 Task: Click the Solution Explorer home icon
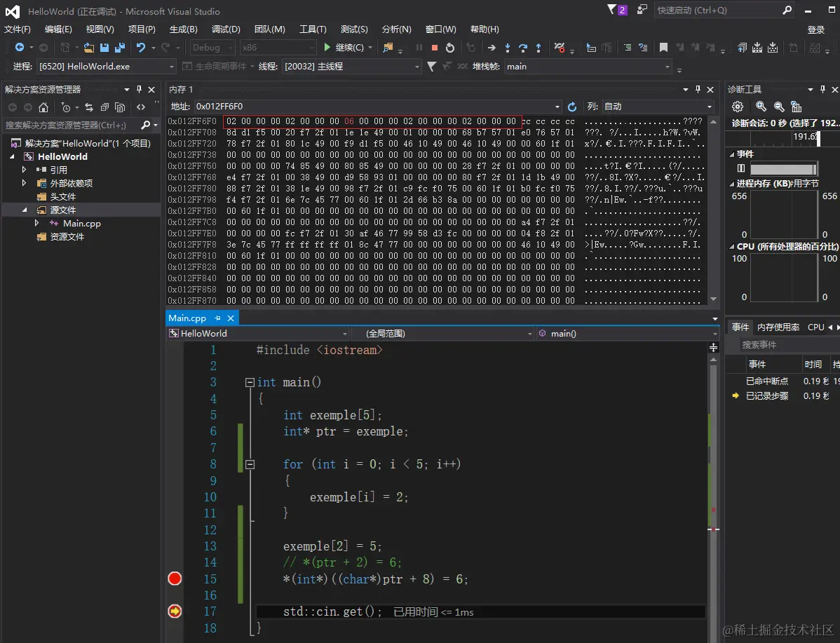point(43,107)
